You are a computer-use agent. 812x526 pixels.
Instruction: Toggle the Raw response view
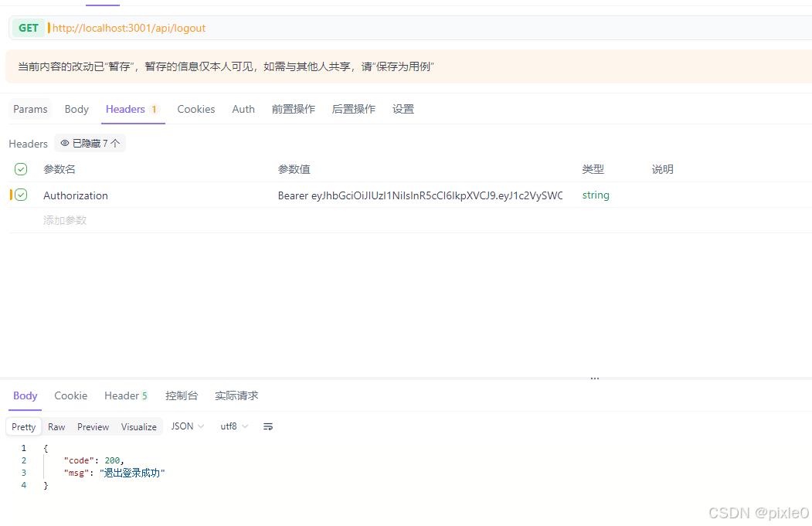pos(56,426)
